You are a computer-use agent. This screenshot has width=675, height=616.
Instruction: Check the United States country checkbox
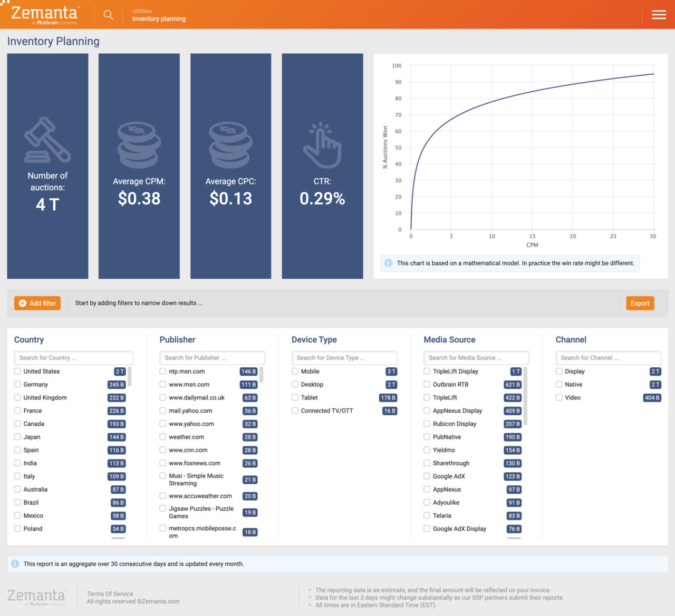tap(17, 371)
